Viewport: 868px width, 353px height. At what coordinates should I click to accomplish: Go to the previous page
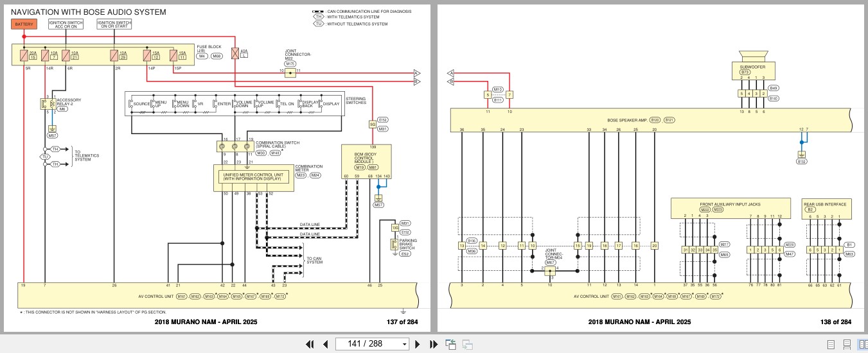[325, 344]
